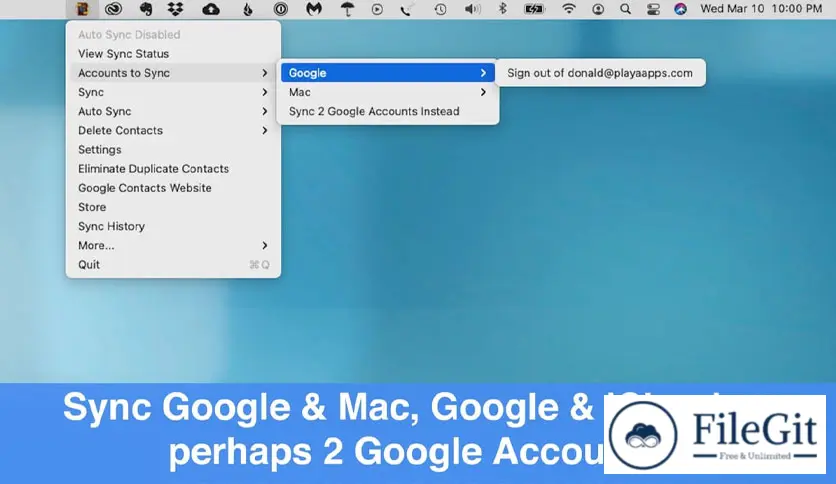The width and height of the screenshot is (836, 484).
Task: Open Spotlight search magnifier
Action: pyautogui.click(x=625, y=9)
